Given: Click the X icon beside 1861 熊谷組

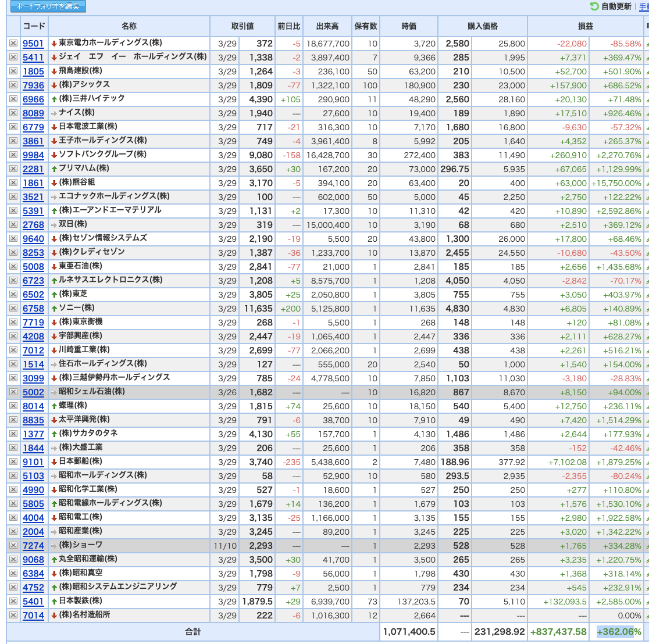Looking at the screenshot, I should (x=13, y=183).
